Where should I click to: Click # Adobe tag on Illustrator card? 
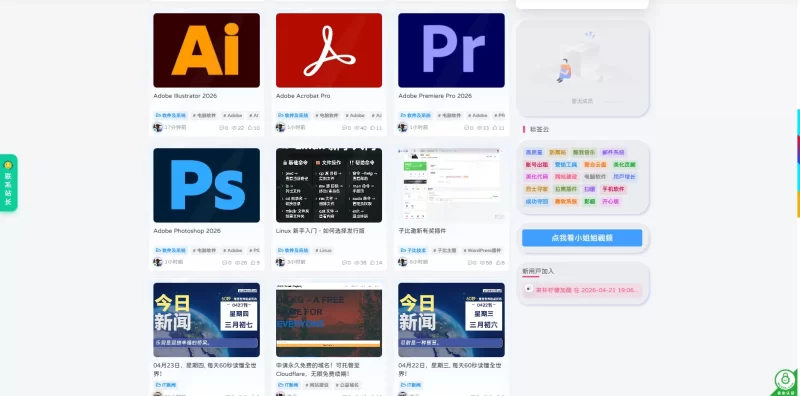pos(233,116)
